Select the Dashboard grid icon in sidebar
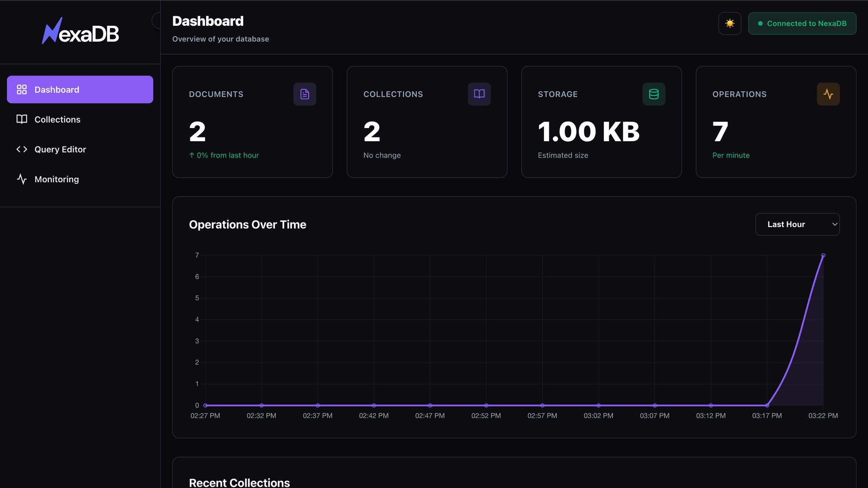 click(x=21, y=89)
